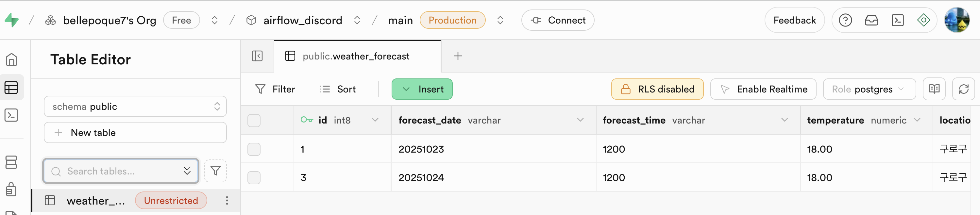Image resolution: width=980 pixels, height=215 pixels.
Task: Select the checkbox for row id 3
Action: pyautogui.click(x=254, y=177)
